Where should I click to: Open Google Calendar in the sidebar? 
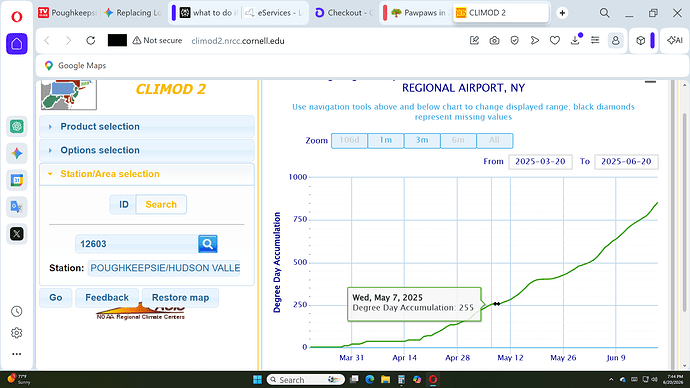tap(17, 180)
